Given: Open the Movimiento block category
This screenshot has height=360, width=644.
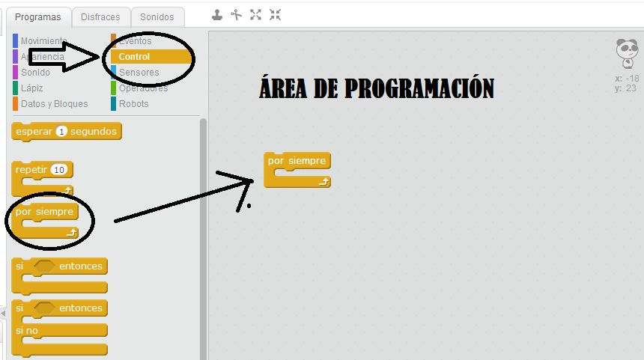Looking at the screenshot, I should (x=43, y=40).
